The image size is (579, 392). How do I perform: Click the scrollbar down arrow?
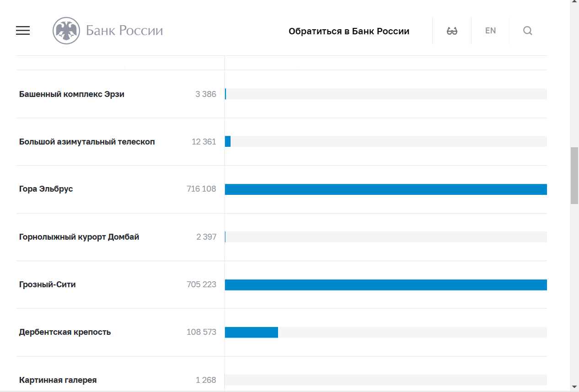(x=574, y=387)
